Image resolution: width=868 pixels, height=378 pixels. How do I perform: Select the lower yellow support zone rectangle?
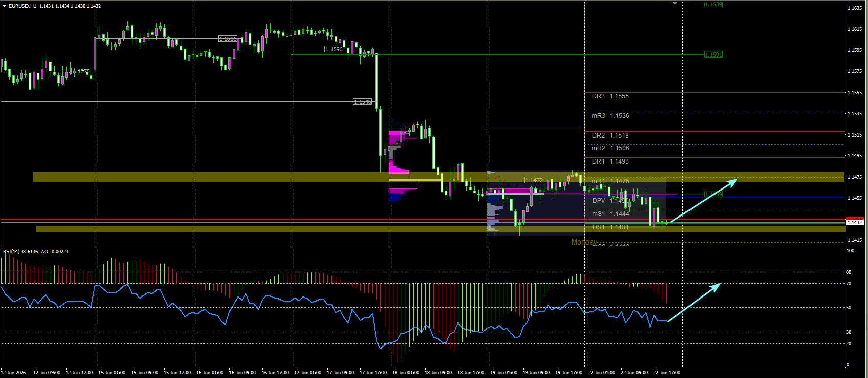point(441,229)
